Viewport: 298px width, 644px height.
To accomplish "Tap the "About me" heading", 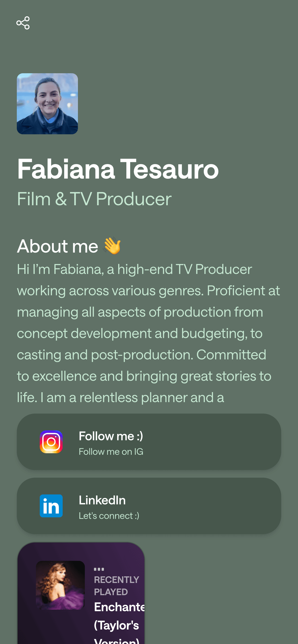I will click(x=58, y=246).
